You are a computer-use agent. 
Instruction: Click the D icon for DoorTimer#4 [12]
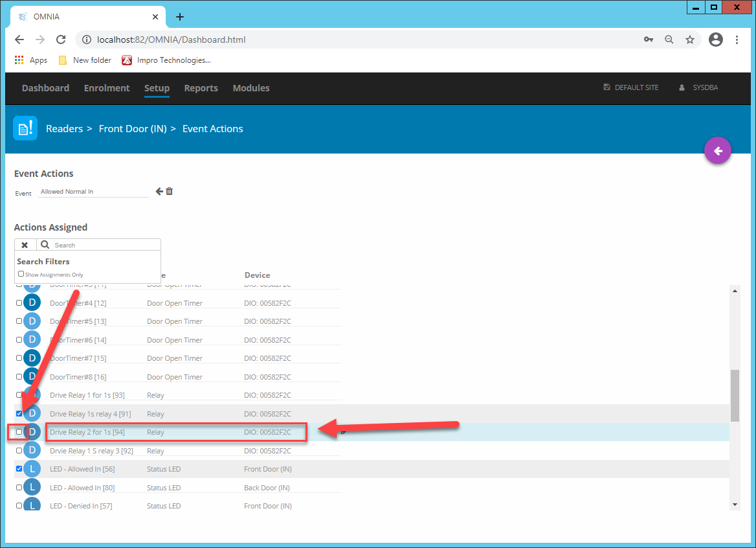pos(32,303)
